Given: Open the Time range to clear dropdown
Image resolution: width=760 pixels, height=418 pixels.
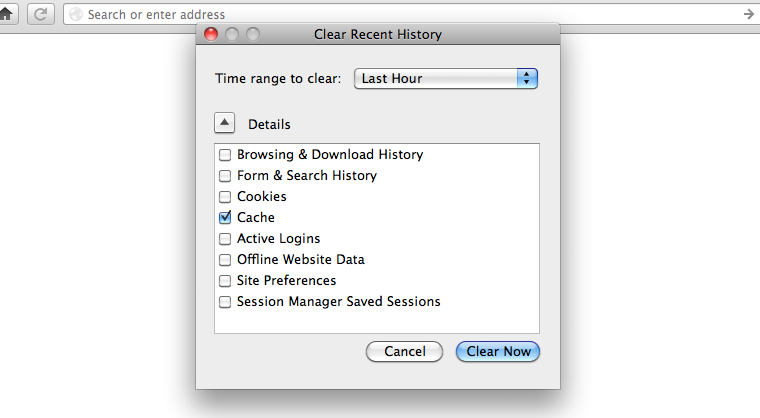Looking at the screenshot, I should 446,79.
